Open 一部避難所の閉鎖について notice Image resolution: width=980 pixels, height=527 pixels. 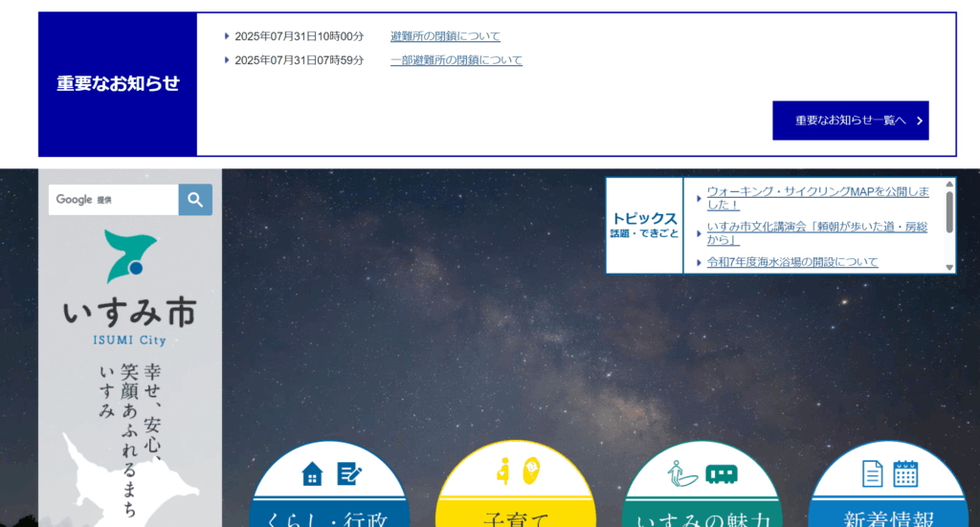point(457,60)
